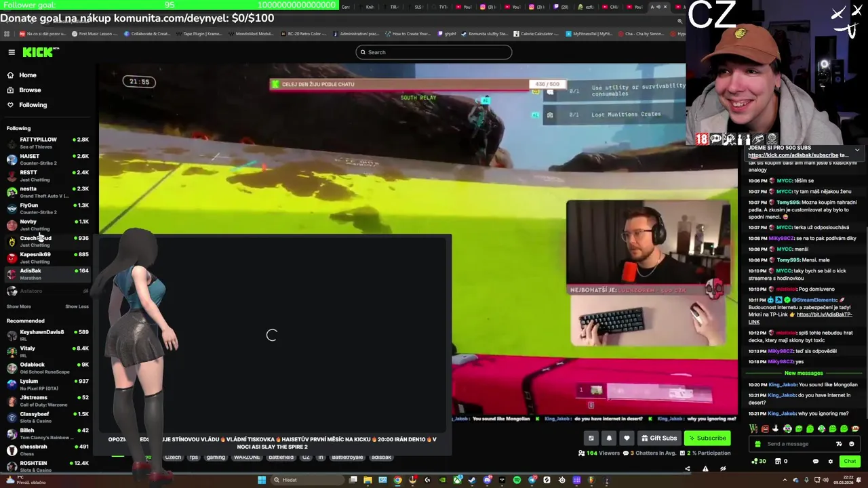The height and width of the screenshot is (488, 868).
Task: Expand the pinned message chevron in chat
Action: [x=857, y=150]
